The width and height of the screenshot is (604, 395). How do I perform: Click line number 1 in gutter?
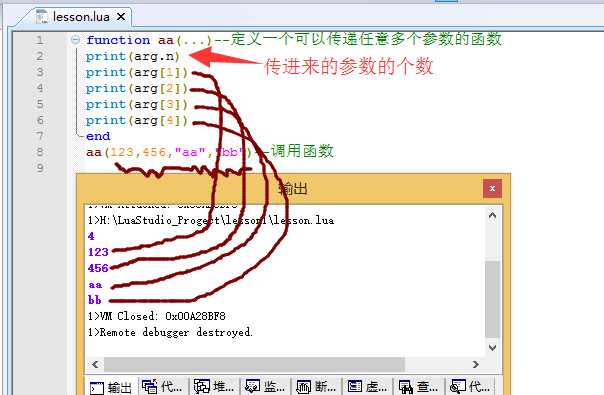[40, 40]
